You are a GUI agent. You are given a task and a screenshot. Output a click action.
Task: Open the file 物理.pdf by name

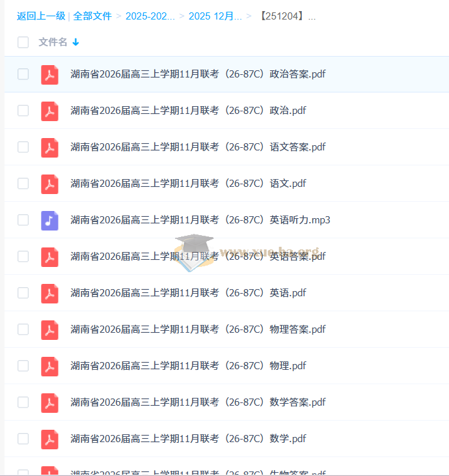pyautogui.click(x=188, y=366)
